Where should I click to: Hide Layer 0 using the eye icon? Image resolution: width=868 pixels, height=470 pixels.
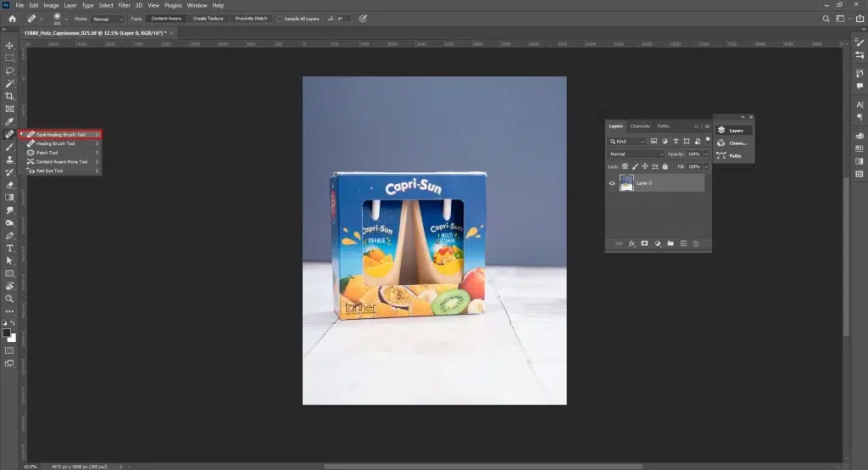(612, 183)
